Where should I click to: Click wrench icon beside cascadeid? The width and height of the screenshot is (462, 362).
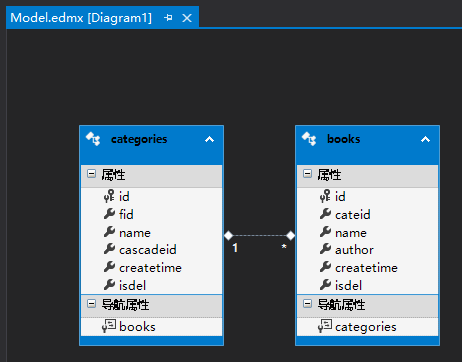click(109, 249)
